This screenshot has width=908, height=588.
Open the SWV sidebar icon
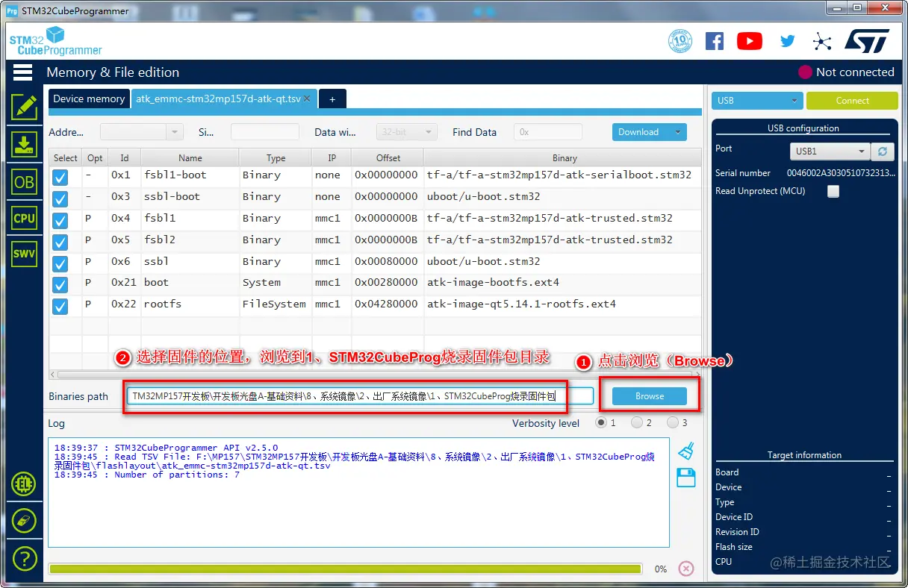tap(24, 254)
